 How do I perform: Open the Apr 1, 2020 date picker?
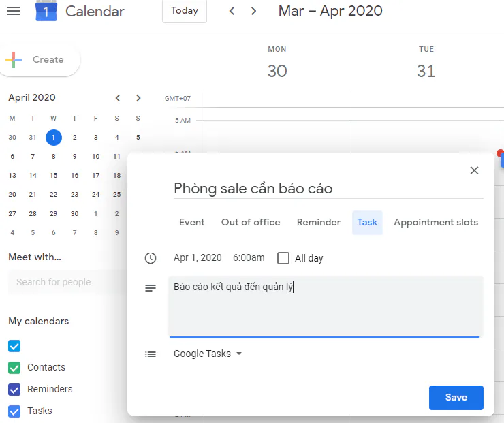[198, 257]
